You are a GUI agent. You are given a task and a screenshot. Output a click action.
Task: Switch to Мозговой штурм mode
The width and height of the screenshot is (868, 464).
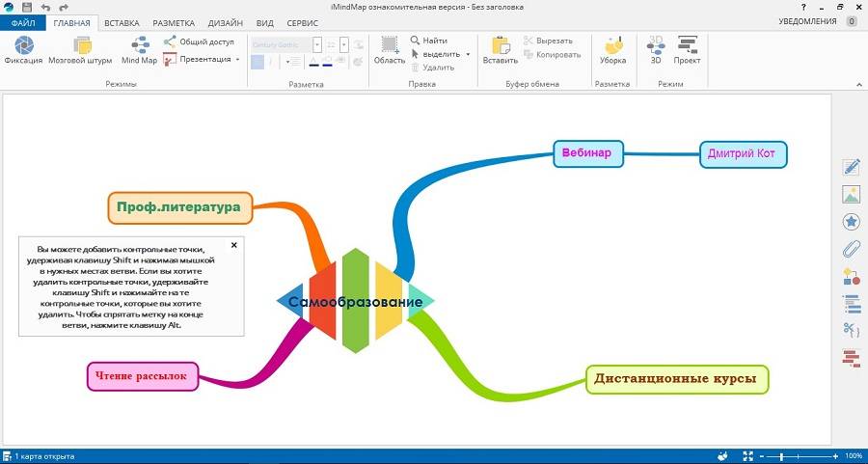[80, 50]
